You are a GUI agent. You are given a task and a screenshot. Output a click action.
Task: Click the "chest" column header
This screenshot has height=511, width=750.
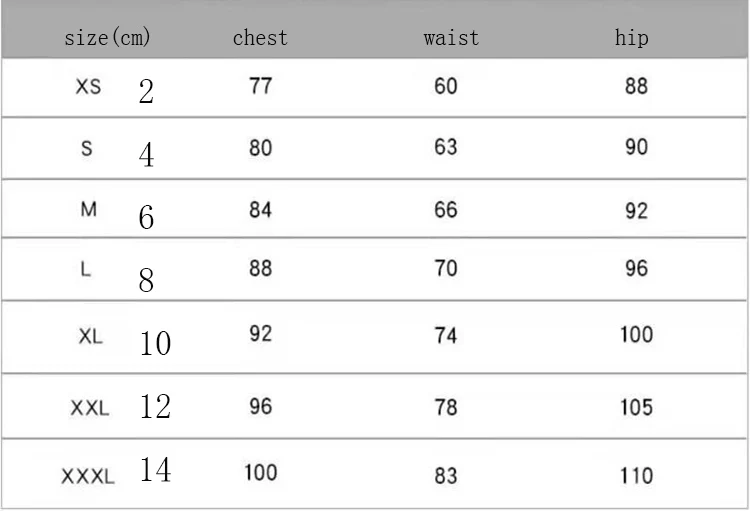[260, 39]
